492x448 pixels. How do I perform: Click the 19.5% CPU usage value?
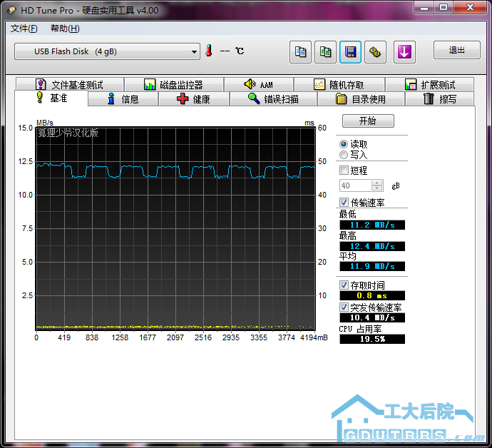(372, 339)
